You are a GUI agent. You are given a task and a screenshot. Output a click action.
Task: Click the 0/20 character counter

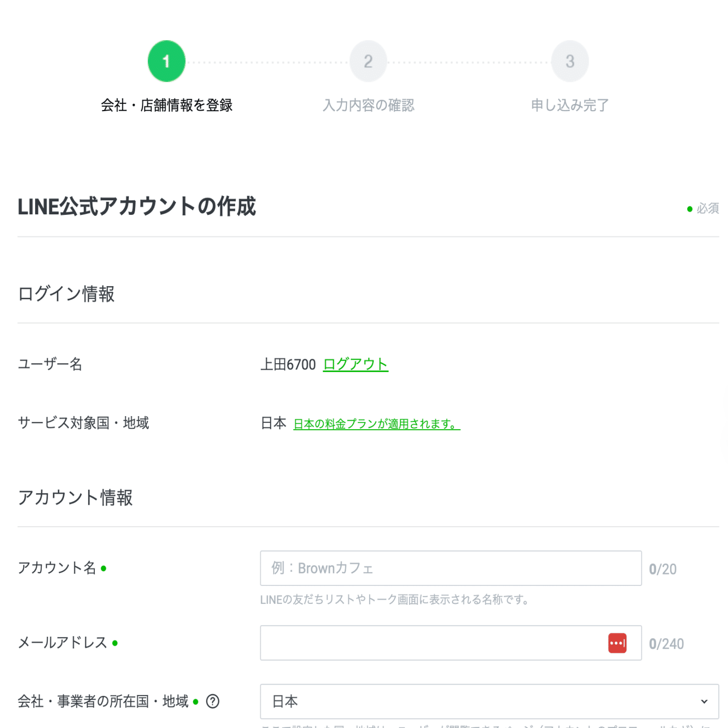click(x=663, y=568)
